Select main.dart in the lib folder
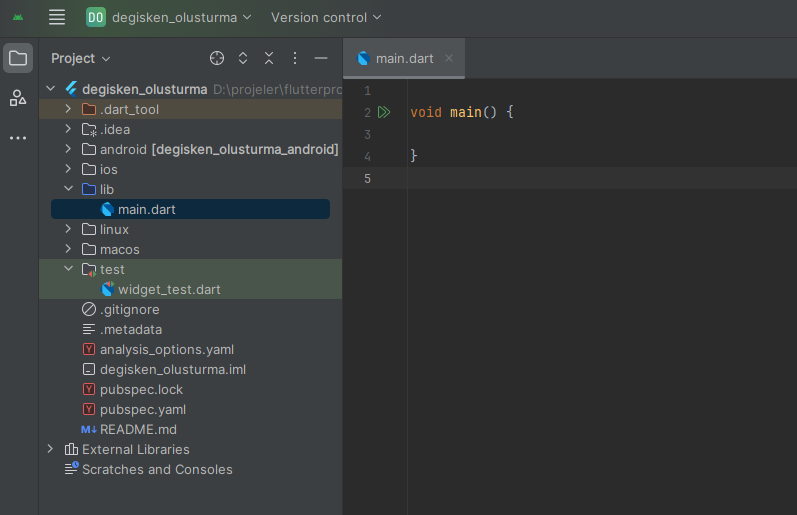The image size is (797, 515). point(190,209)
